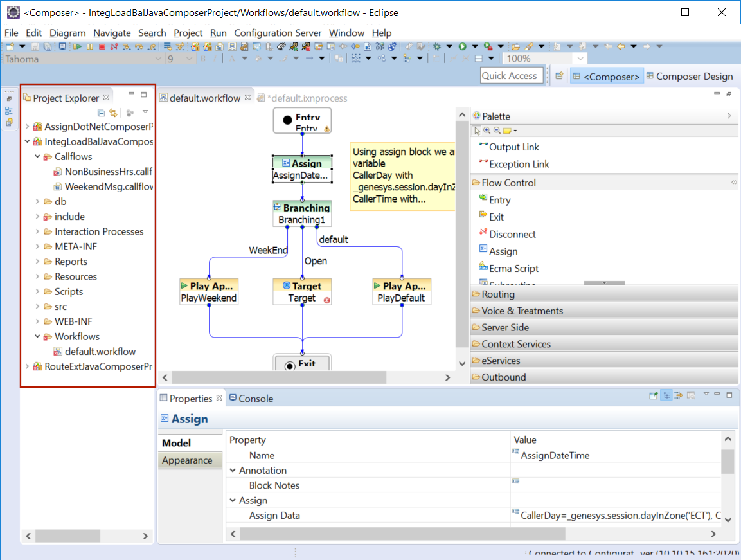Screen dimensions: 741x560
Task: Collapse the Workflows folder
Action: 37,336
